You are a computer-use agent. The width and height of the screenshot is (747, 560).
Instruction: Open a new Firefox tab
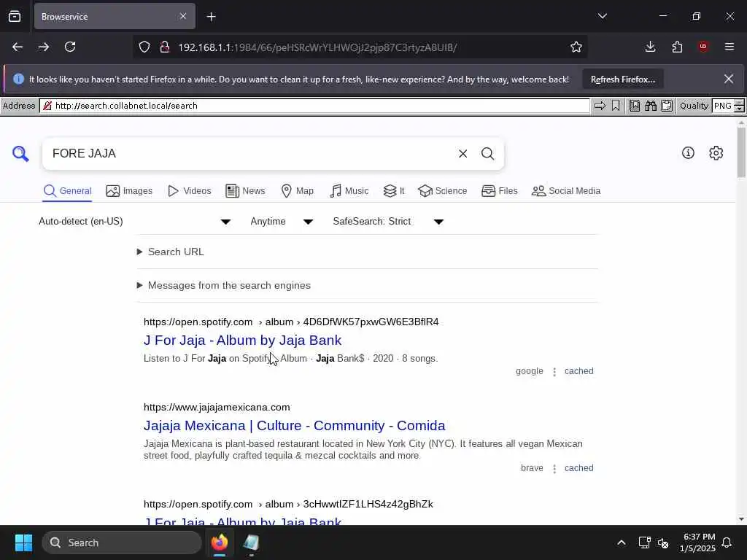tap(211, 17)
